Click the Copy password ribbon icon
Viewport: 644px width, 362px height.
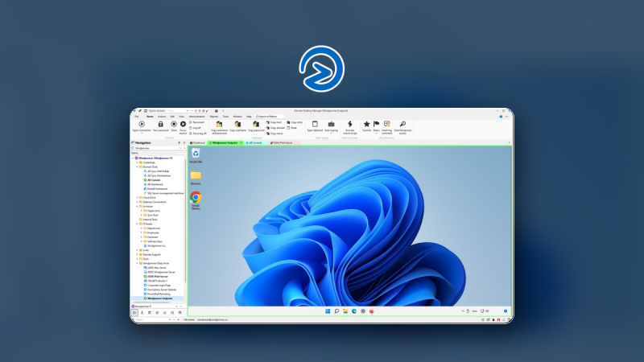(x=256, y=124)
